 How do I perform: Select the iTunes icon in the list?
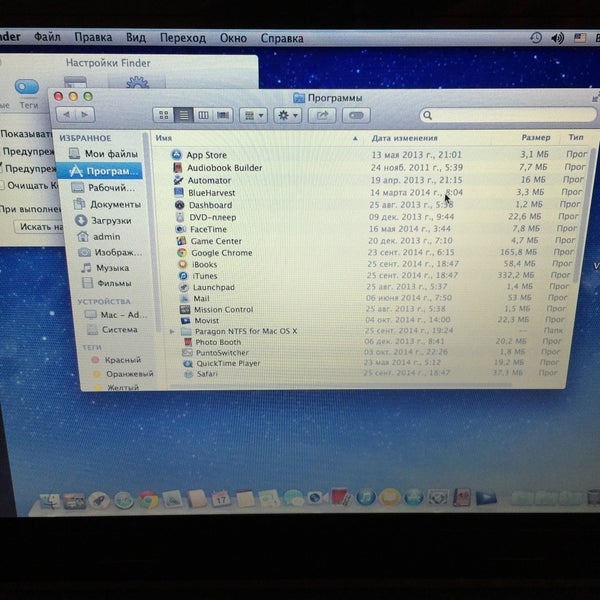coord(183,276)
